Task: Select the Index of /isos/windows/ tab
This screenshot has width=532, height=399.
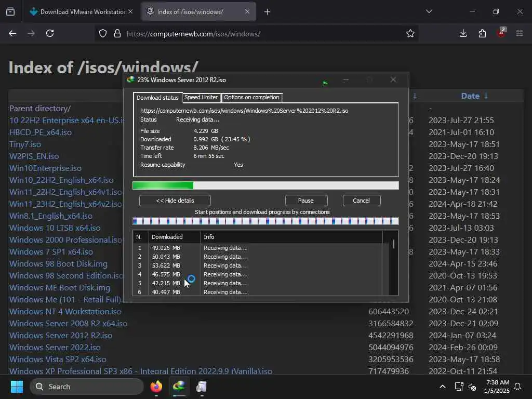Action: point(198,12)
